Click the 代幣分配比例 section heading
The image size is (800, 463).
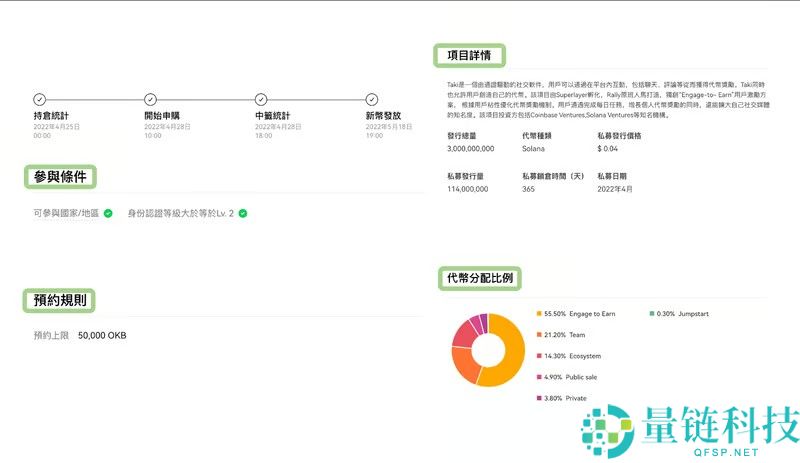[x=480, y=278]
